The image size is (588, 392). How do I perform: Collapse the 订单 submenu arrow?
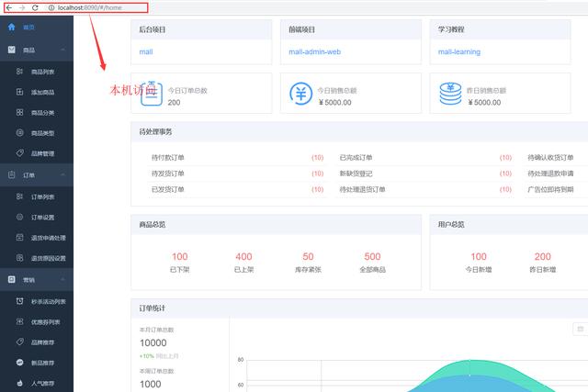pyautogui.click(x=62, y=174)
